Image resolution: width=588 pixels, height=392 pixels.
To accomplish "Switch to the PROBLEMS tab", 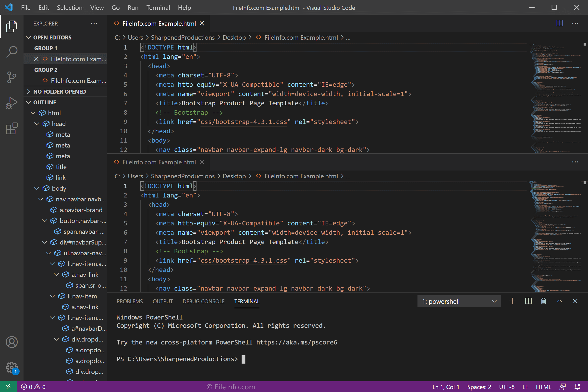I will 130,301.
